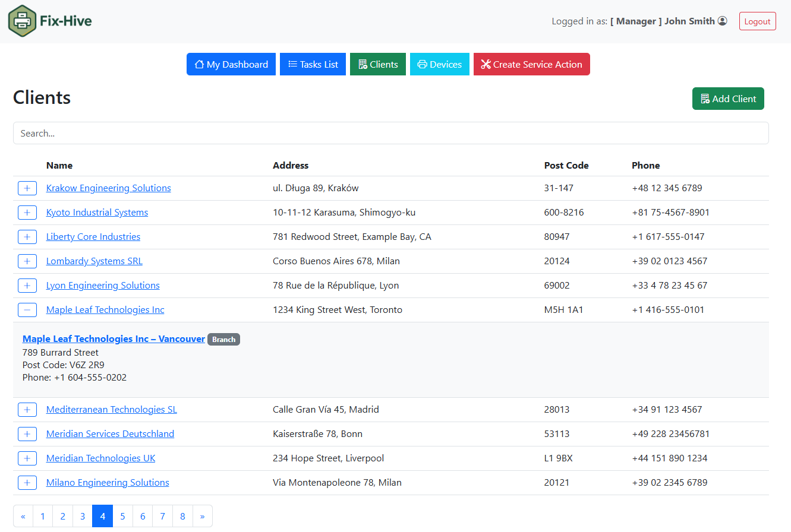Expand the Kyoto Industrial Systems branches
791x532 pixels.
click(x=27, y=213)
